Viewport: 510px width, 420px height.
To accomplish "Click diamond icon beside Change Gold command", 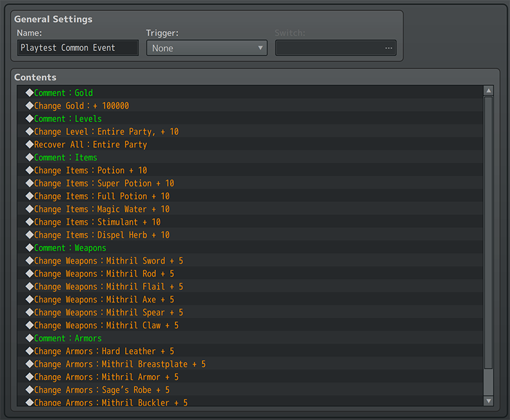I will tap(30, 106).
